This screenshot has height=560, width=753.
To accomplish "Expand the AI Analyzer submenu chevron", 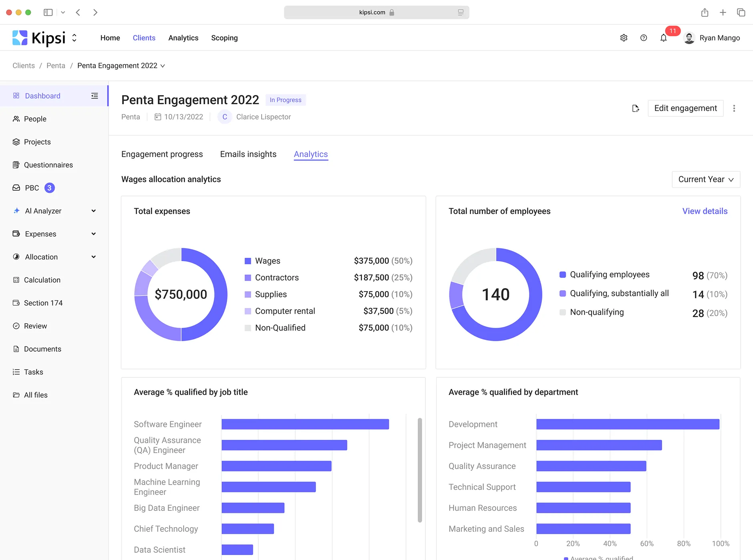I will pos(94,211).
